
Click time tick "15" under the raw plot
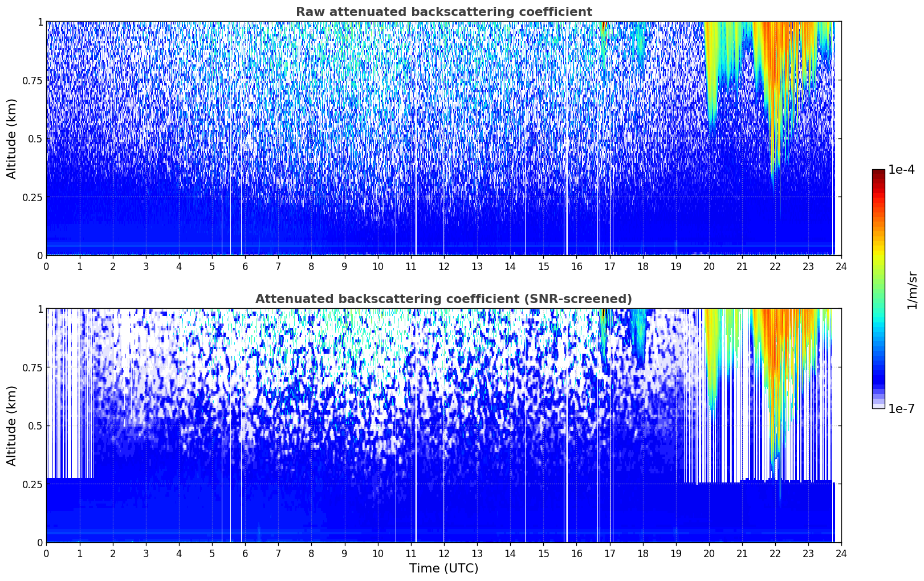coord(543,266)
